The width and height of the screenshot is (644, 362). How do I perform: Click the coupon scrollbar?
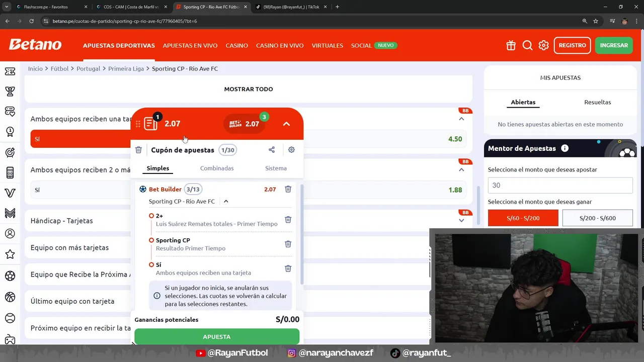pos(302,234)
